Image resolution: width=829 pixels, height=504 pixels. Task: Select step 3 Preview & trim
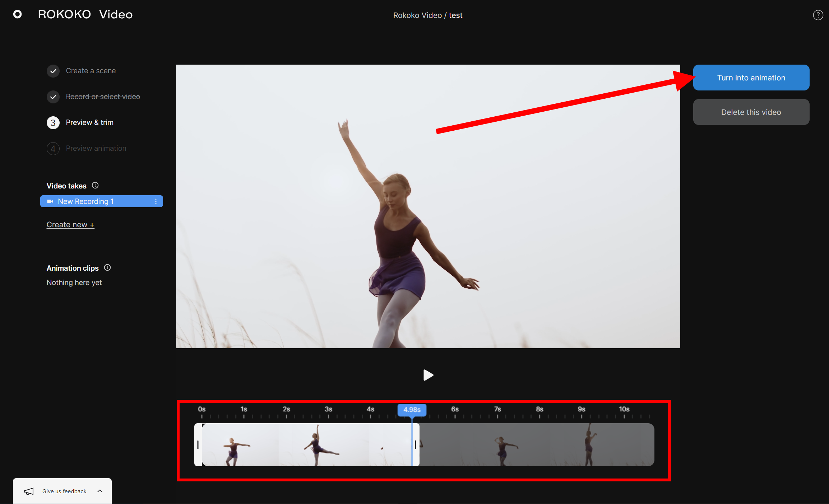89,123
